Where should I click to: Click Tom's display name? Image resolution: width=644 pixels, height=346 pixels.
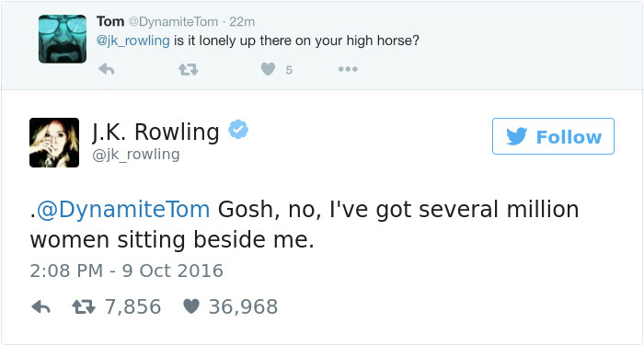110,21
